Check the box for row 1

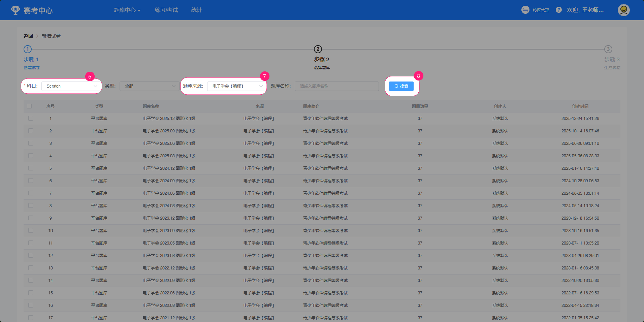pos(31,119)
